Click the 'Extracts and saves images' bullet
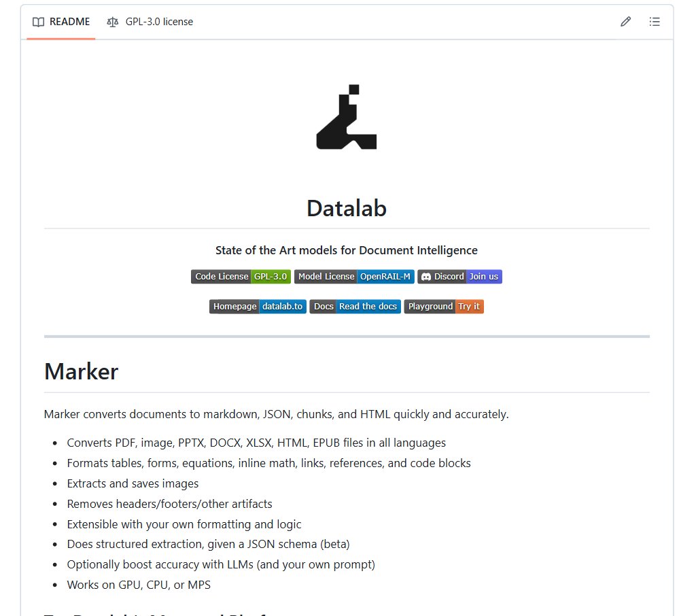Screen dimensions: 696x616 tap(133, 483)
